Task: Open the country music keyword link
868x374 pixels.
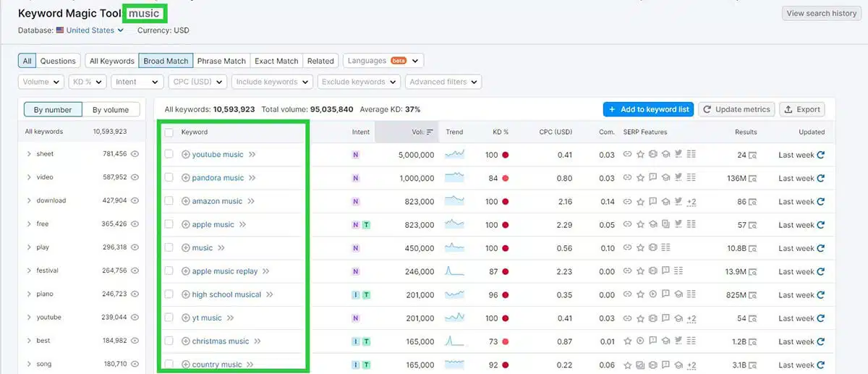Action: point(217,365)
